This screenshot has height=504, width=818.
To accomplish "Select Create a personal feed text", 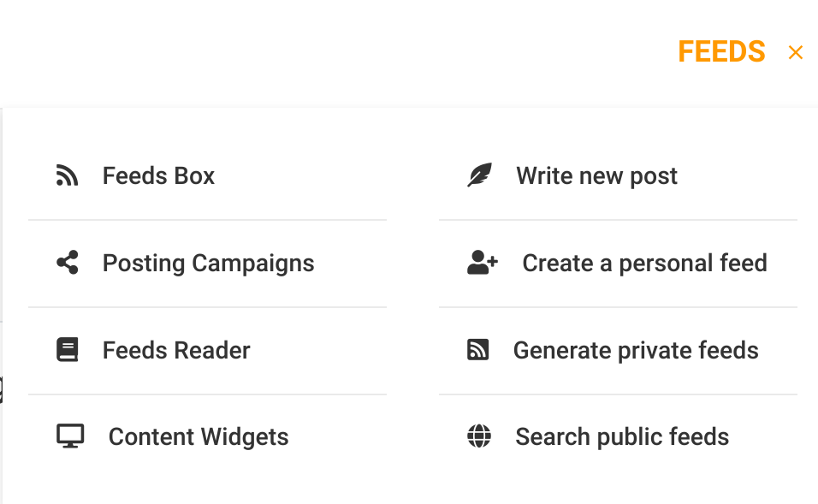I will pos(644,264).
